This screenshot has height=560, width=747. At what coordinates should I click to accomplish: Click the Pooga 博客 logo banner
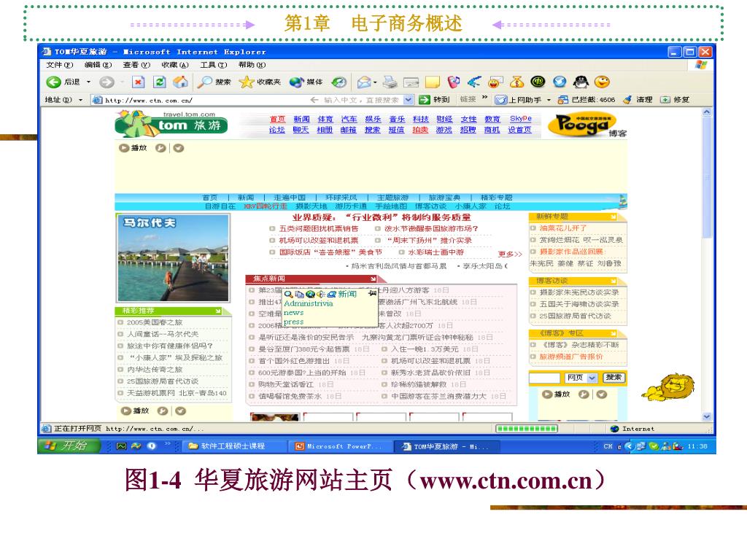[587, 125]
